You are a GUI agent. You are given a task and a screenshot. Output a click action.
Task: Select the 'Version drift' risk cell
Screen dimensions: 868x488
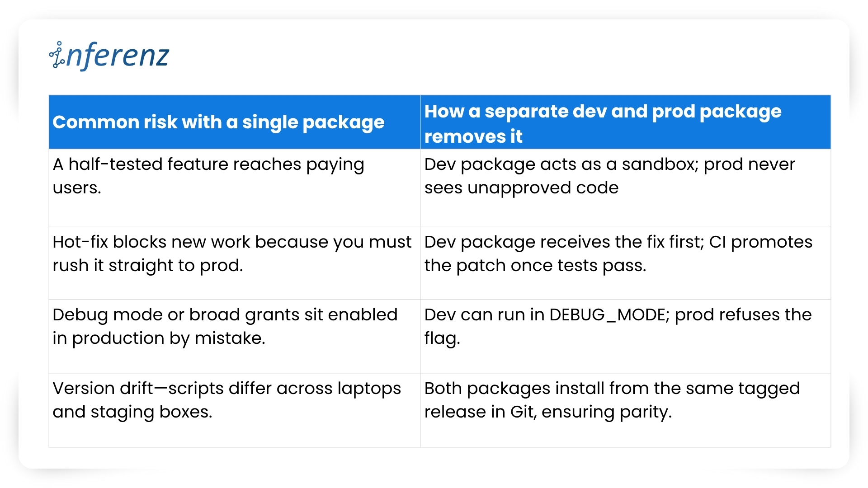click(235, 410)
